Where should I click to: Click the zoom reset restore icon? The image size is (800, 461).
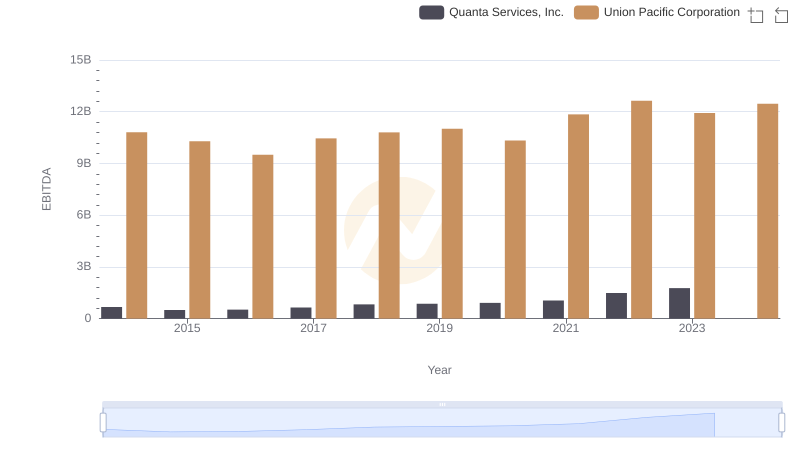tap(781, 15)
